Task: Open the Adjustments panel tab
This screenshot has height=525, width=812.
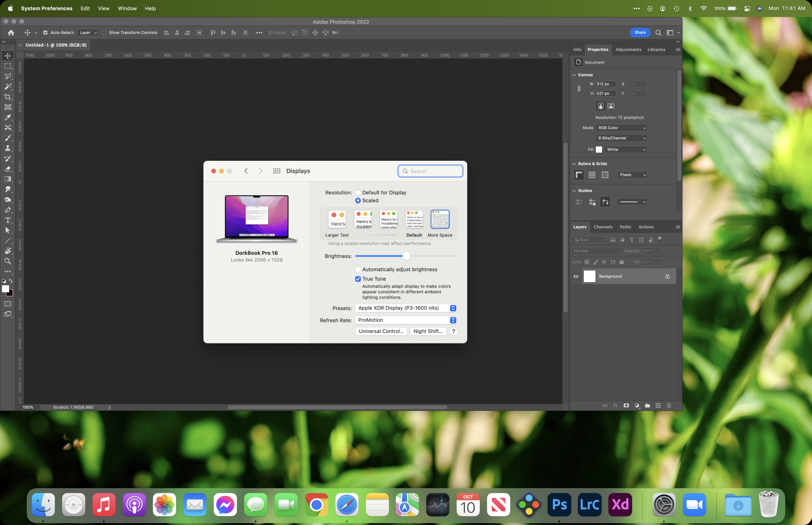Action: (x=628, y=50)
